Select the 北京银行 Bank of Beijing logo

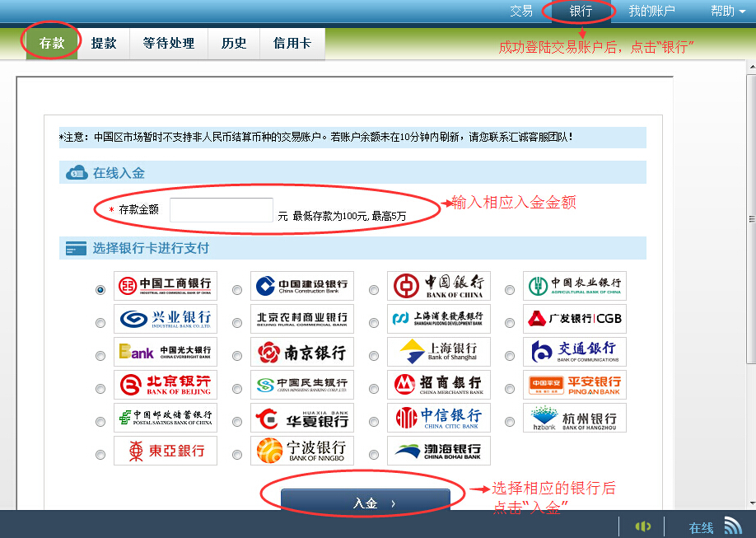[166, 385]
